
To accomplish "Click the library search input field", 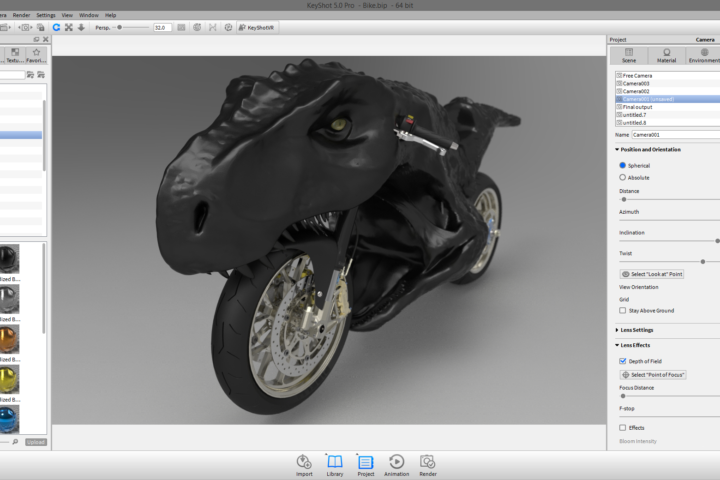I will click(x=12, y=75).
